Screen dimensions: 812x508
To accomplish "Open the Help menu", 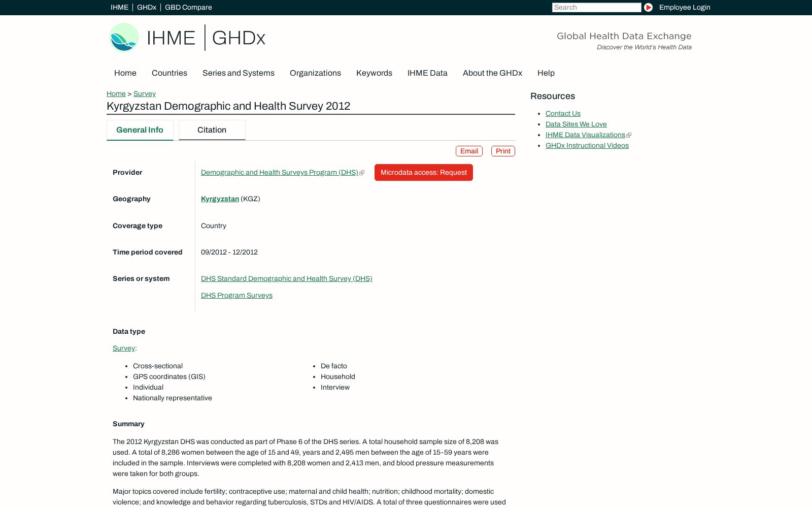I will pyautogui.click(x=546, y=73).
